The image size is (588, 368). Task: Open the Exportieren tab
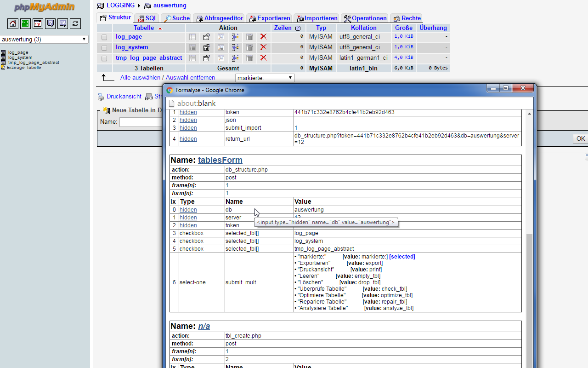point(270,18)
